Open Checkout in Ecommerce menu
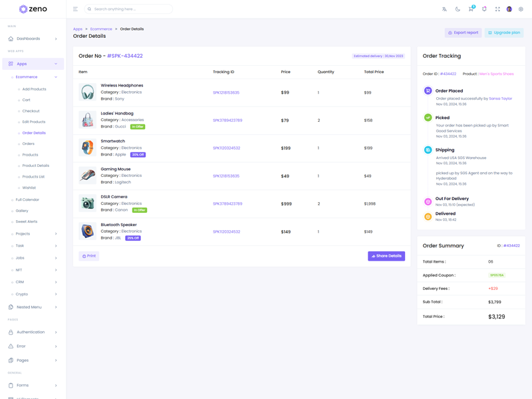Viewport: 532px width, 399px height. (31, 111)
